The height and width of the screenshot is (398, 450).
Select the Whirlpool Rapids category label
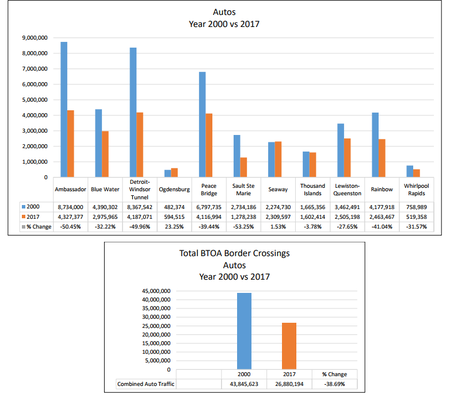(x=416, y=189)
